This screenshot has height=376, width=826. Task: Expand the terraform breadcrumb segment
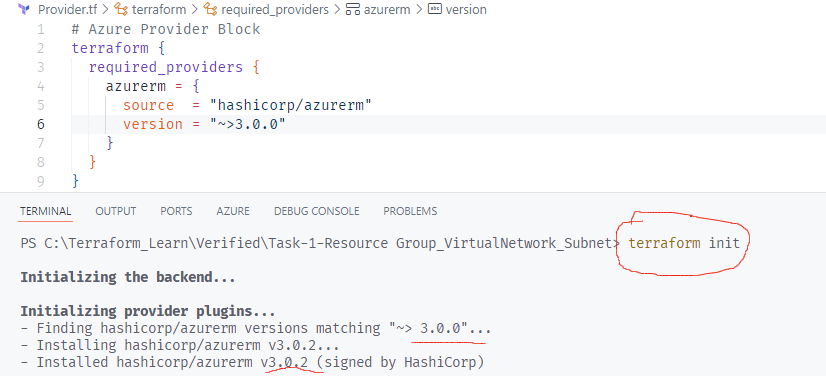159,9
